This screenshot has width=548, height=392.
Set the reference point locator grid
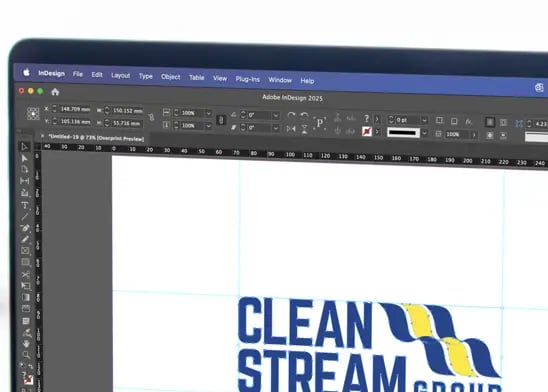tap(33, 114)
